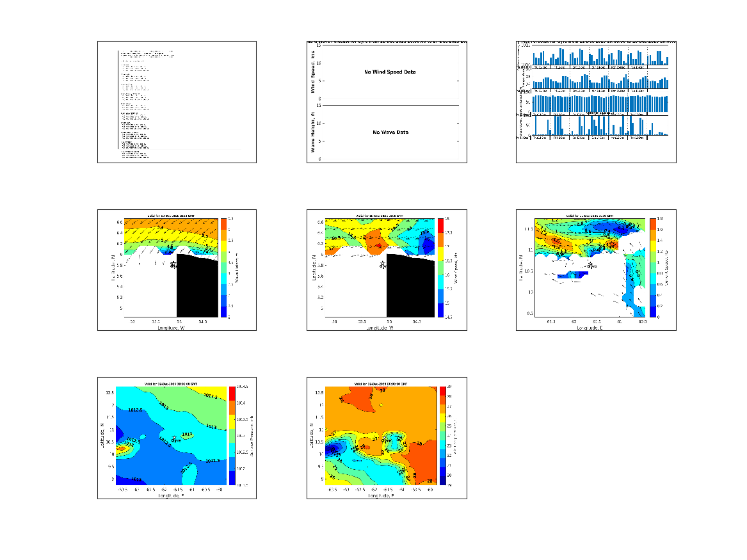Image resolution: width=747 pixels, height=560 pixels.
Task: Click the wave height map color bar
Action: click(x=224, y=268)
